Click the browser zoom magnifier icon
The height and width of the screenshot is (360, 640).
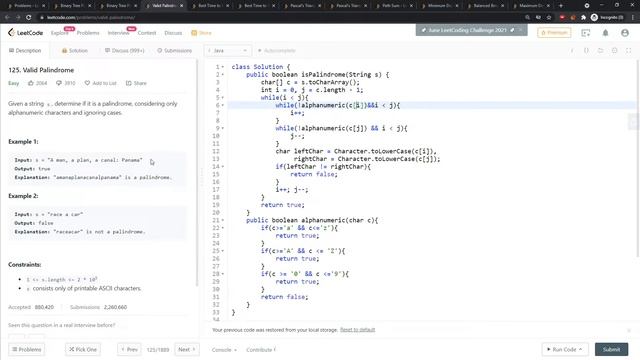[x=527, y=18]
